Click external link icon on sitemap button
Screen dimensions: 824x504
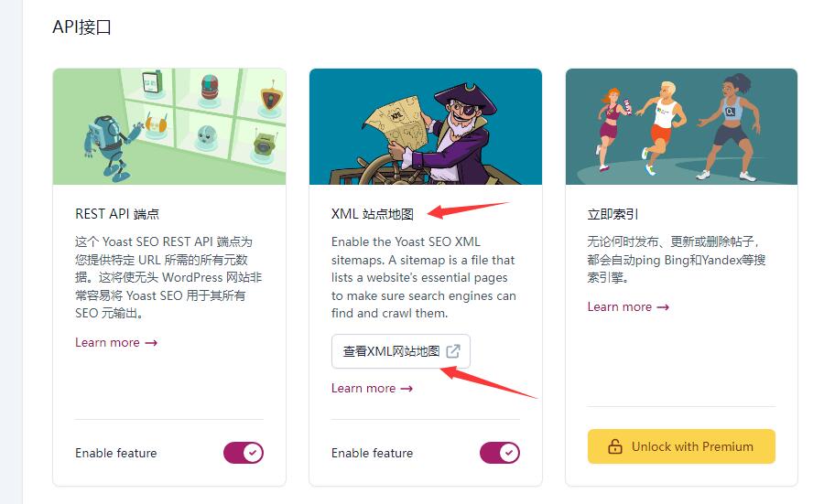click(x=453, y=351)
